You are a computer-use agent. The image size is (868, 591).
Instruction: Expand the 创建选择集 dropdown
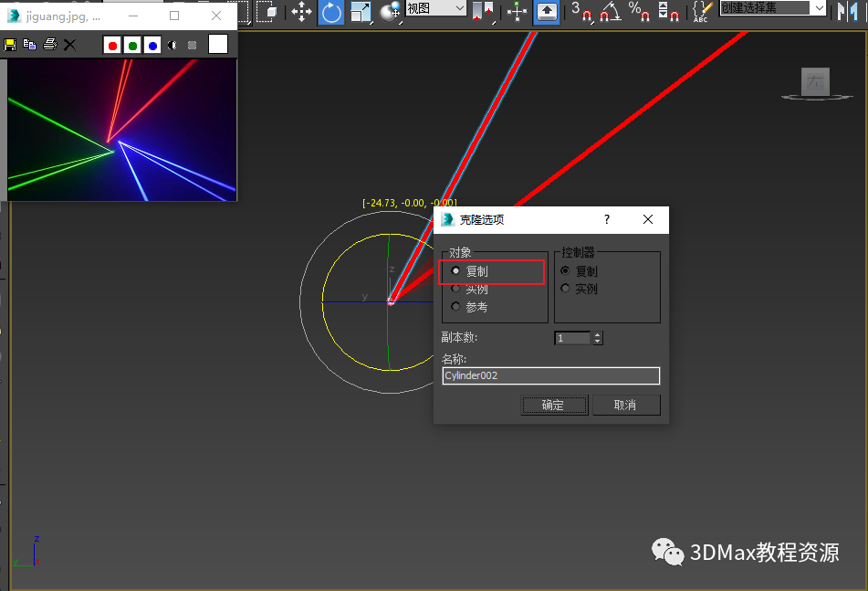tap(819, 8)
